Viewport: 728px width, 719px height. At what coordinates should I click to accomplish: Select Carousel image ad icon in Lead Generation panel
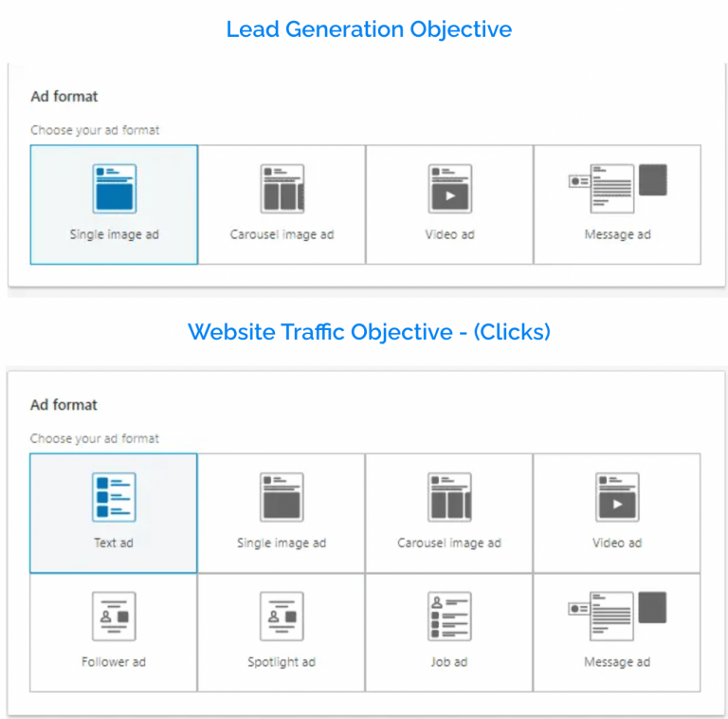click(282, 188)
